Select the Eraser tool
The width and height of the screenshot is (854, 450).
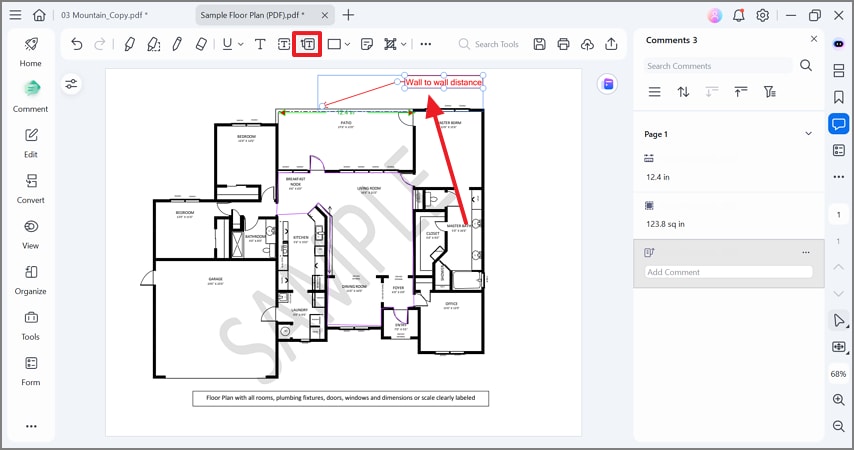point(201,44)
